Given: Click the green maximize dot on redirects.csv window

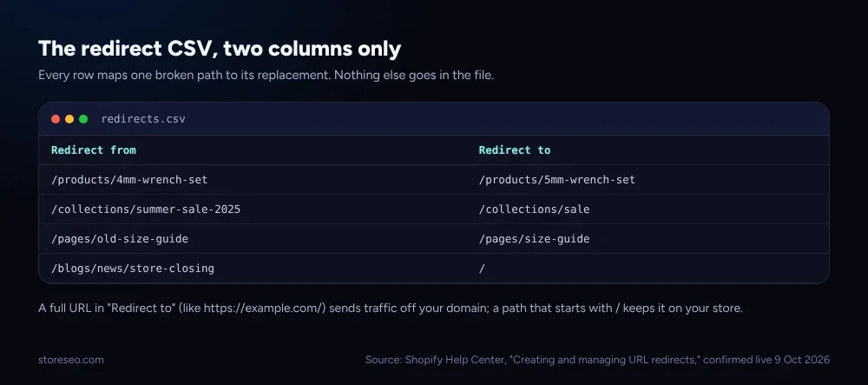Looking at the screenshot, I should pyautogui.click(x=83, y=119).
